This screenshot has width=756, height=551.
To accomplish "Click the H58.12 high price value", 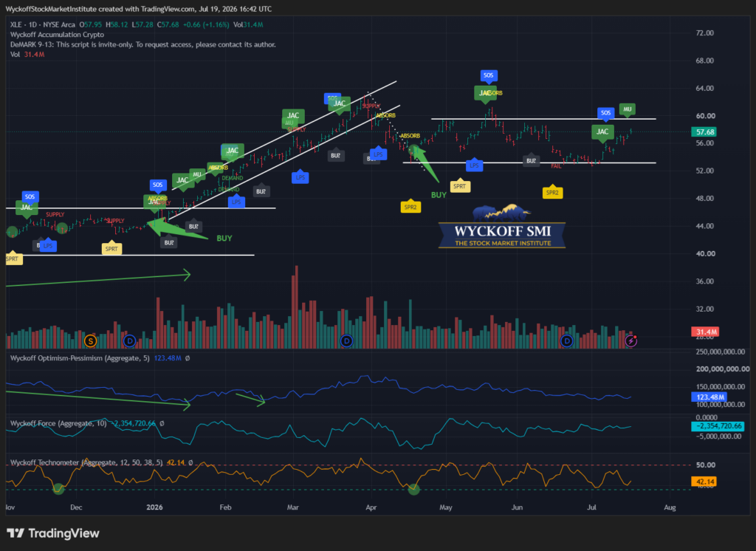I will tap(117, 24).
